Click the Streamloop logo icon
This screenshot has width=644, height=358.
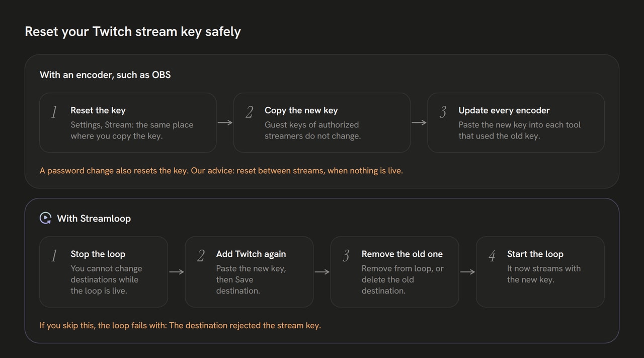45,218
